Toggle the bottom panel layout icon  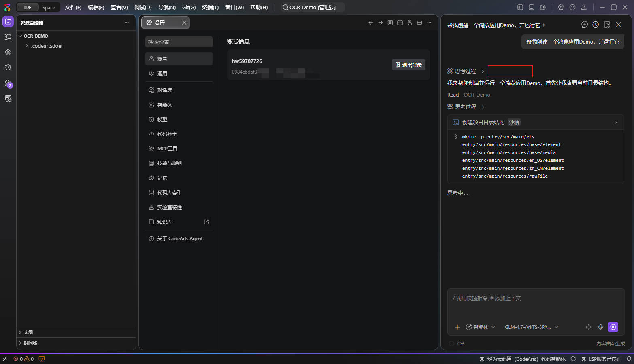point(532,7)
